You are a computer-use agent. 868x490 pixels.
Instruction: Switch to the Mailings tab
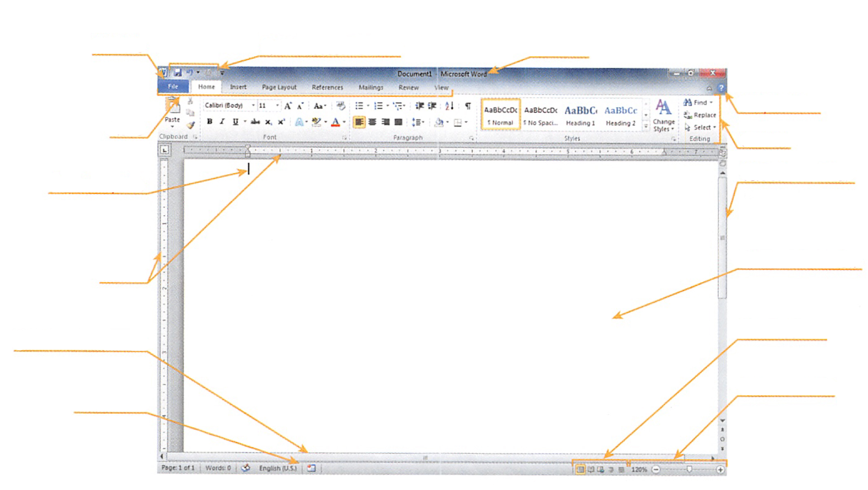click(371, 87)
